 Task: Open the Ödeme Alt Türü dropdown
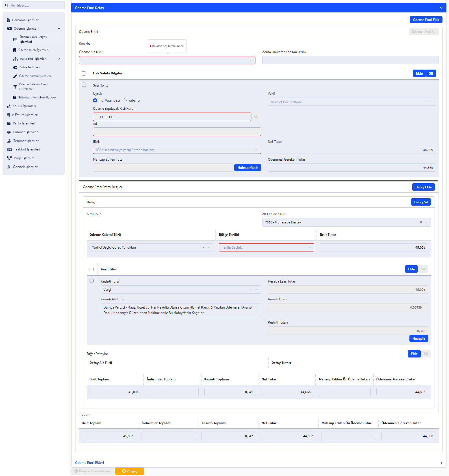167,60
